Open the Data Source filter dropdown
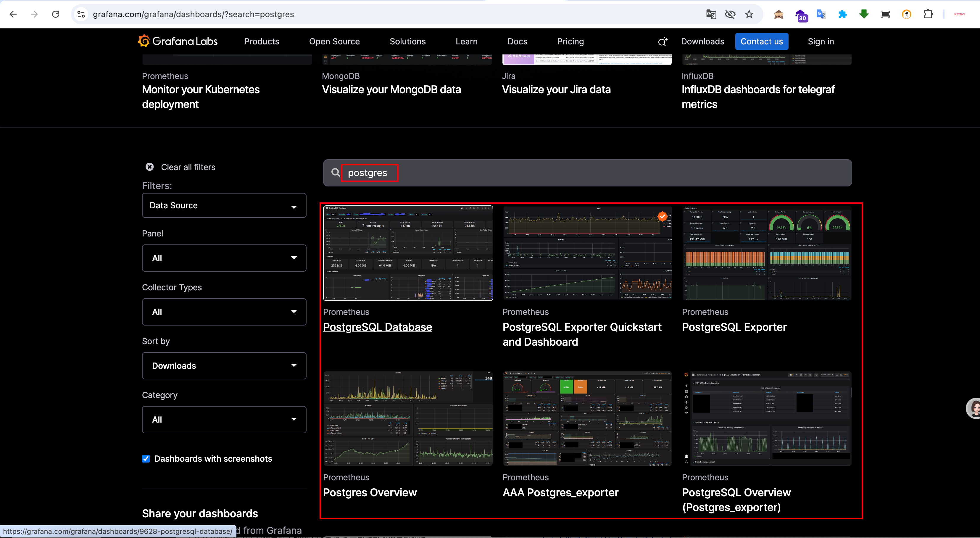The image size is (980, 538). pyautogui.click(x=224, y=205)
